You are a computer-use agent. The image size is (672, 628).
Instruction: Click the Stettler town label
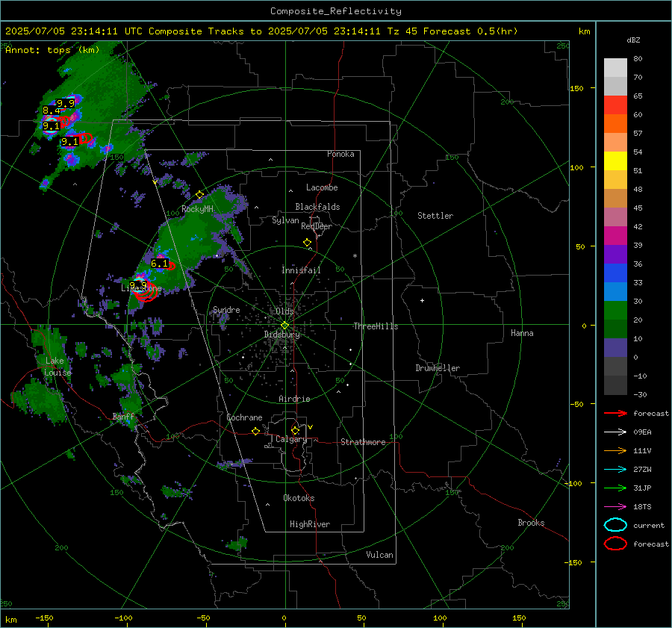coord(435,216)
